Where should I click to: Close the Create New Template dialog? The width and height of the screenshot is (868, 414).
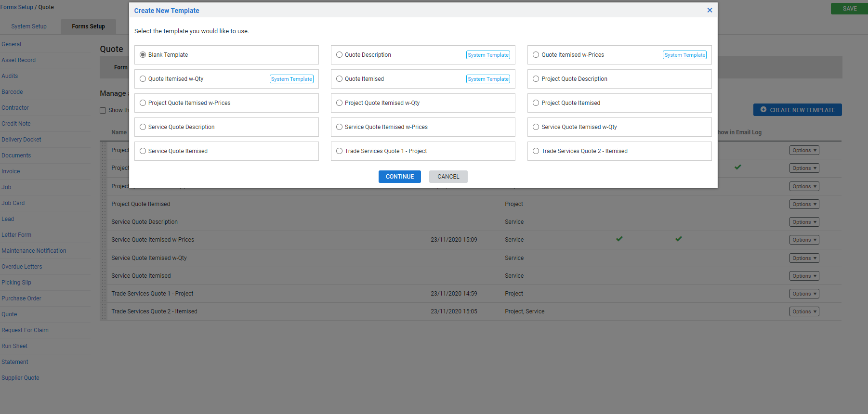point(709,10)
